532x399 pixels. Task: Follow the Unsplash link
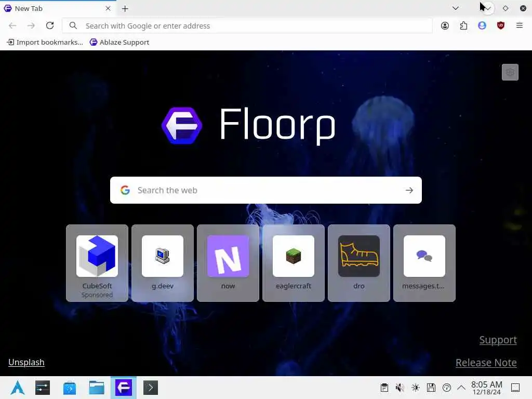coord(26,362)
